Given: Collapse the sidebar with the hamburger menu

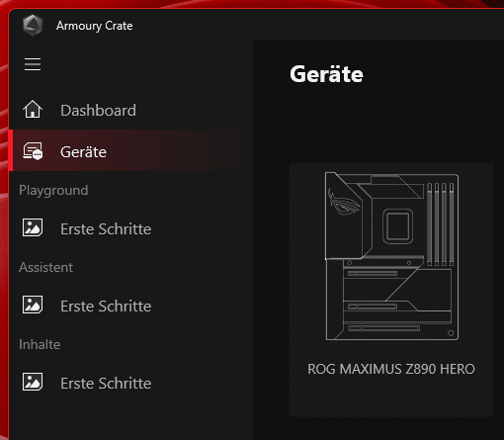Looking at the screenshot, I should click(33, 64).
